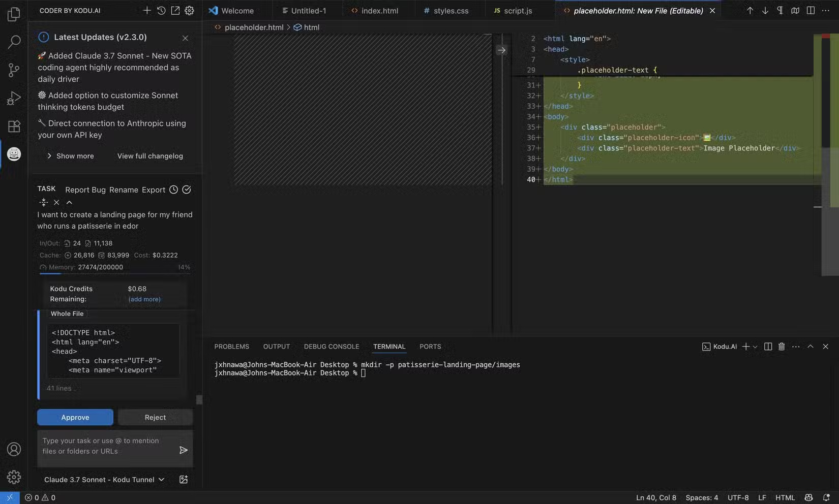Start a new Kodu task with plus icon
This screenshot has height=504, width=839.
(146, 10)
